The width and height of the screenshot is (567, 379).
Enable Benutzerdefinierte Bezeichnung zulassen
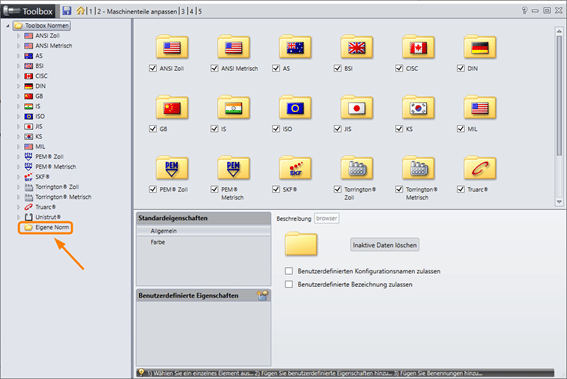(x=289, y=284)
